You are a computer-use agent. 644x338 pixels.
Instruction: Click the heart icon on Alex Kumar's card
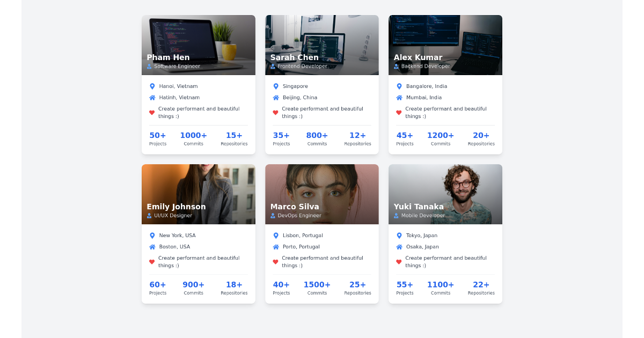(x=399, y=112)
